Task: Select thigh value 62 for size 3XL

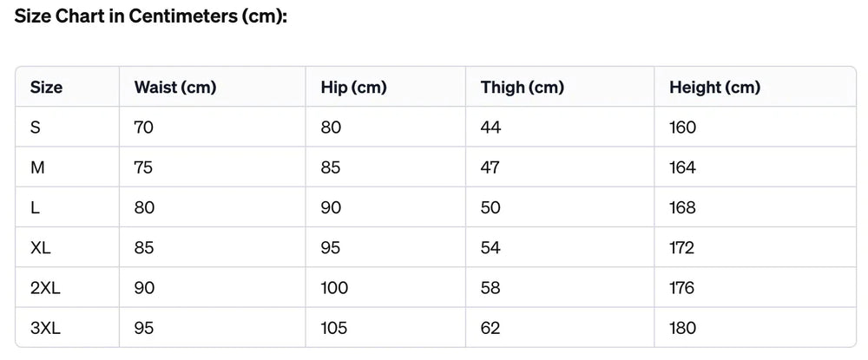Action: (x=490, y=328)
